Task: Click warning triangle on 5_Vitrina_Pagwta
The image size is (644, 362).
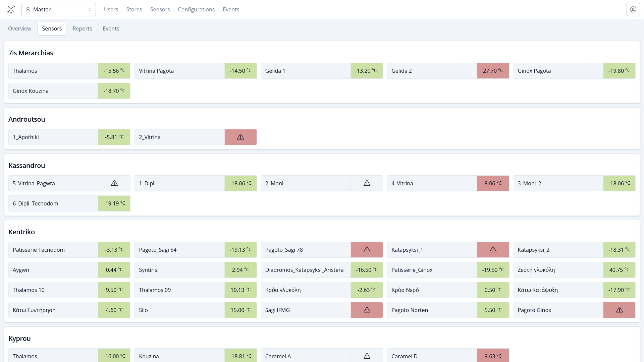Action: [114, 183]
